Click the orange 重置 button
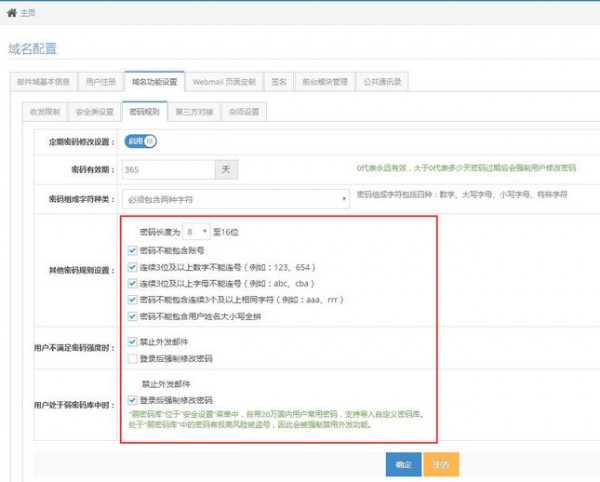 [441, 464]
